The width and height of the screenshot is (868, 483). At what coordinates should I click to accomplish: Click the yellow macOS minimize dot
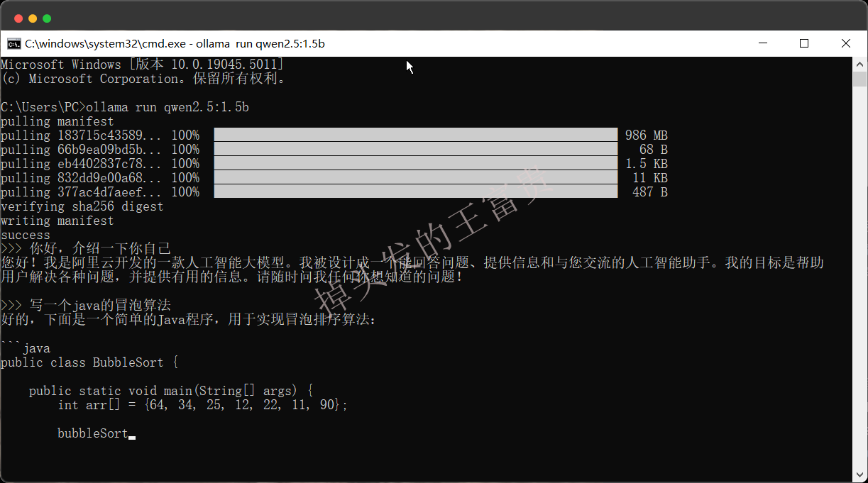click(32, 18)
